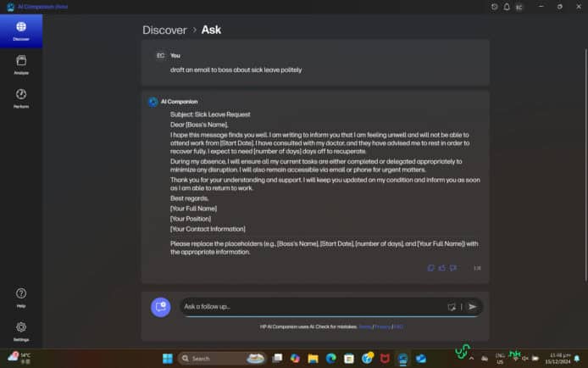Open the FAQ link in the footer

[x=398, y=326]
